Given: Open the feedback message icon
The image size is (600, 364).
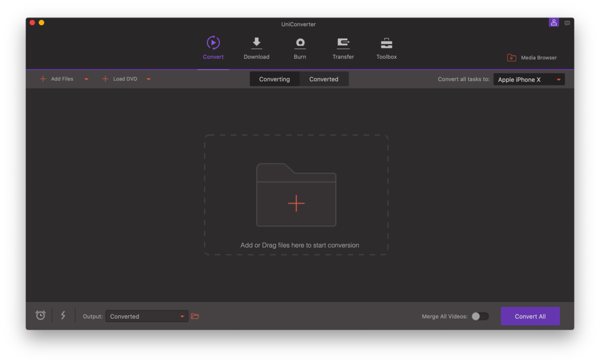Looking at the screenshot, I should [x=567, y=23].
